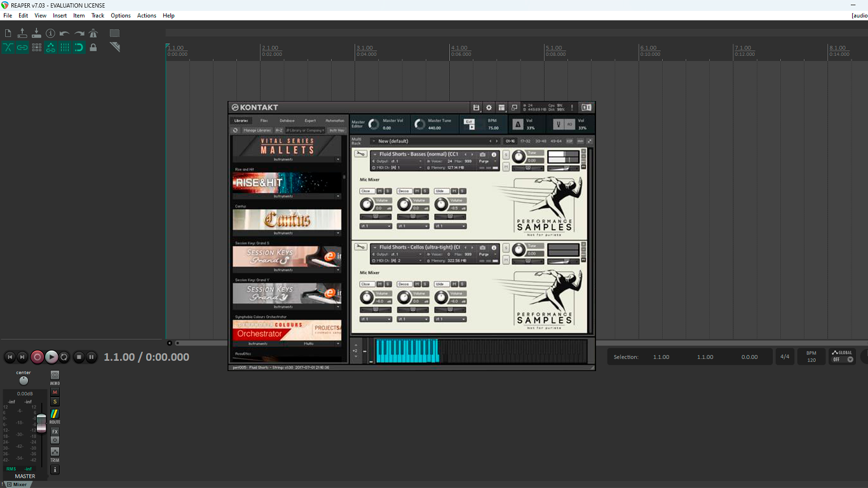The image size is (868, 488).
Task: Click the refresh libraries icon
Action: (235, 130)
